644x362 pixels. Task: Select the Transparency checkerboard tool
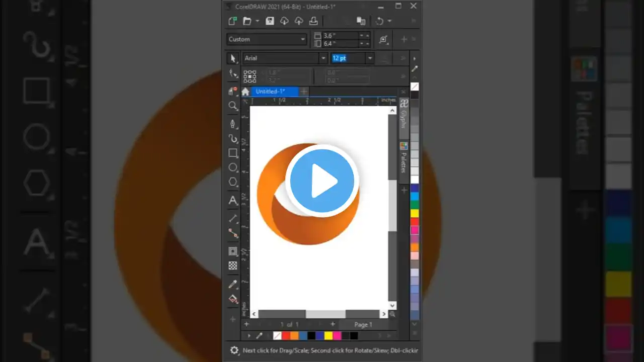click(232, 265)
